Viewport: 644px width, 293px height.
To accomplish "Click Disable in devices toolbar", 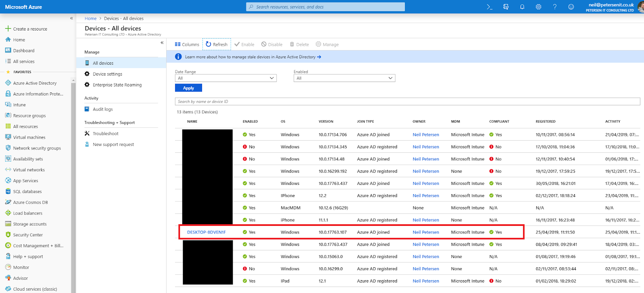I will click(272, 45).
